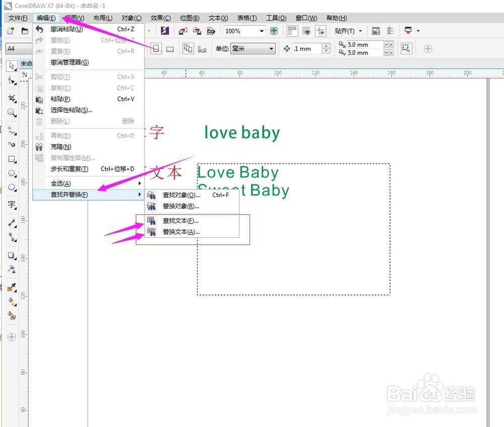Expand the 全选(A) submenu

pyautogui.click(x=88, y=184)
